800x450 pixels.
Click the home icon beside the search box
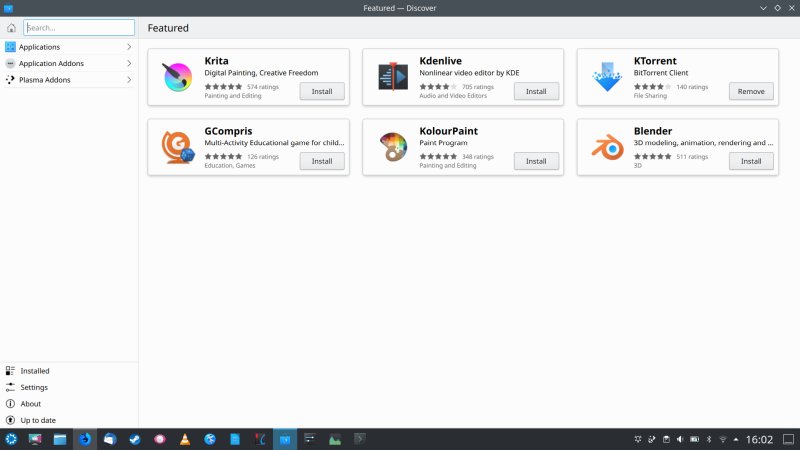tap(11, 28)
